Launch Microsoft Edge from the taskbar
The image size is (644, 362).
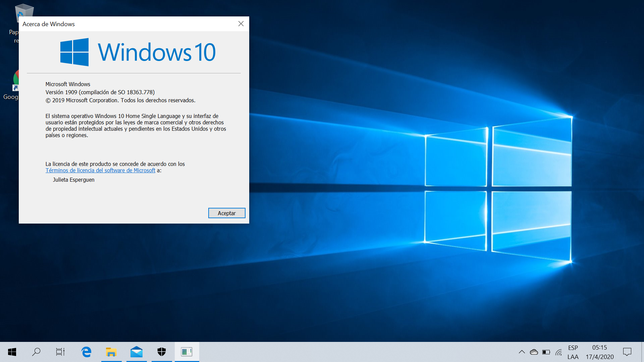point(86,352)
